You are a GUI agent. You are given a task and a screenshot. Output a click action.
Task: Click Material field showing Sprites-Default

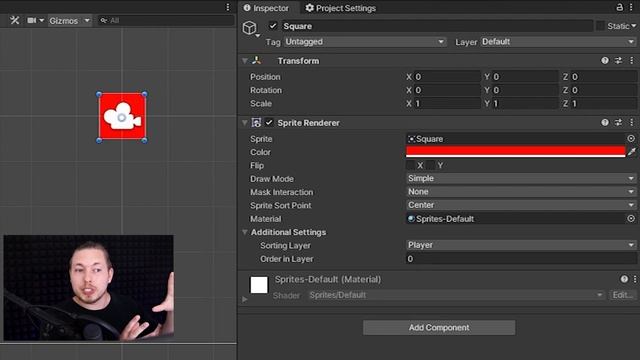tap(516, 219)
